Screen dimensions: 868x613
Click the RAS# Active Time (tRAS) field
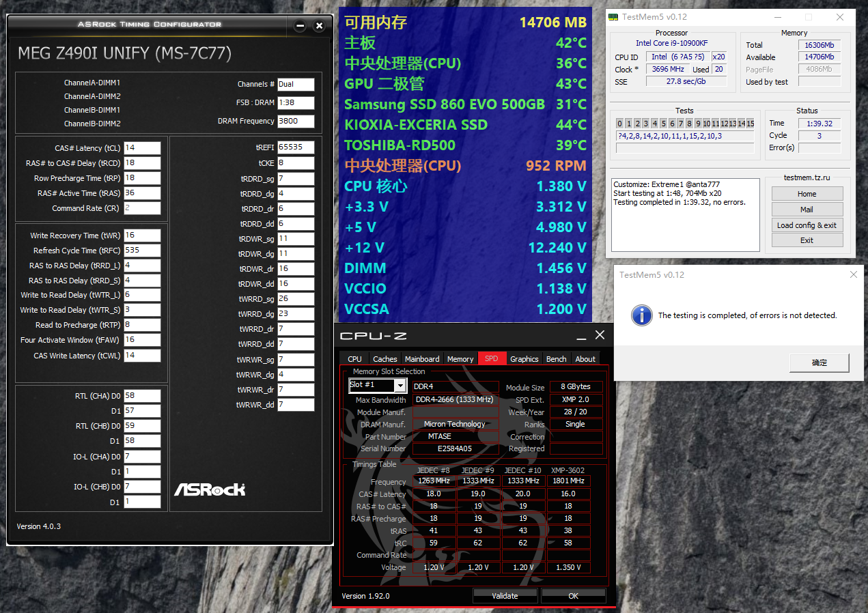coord(142,193)
